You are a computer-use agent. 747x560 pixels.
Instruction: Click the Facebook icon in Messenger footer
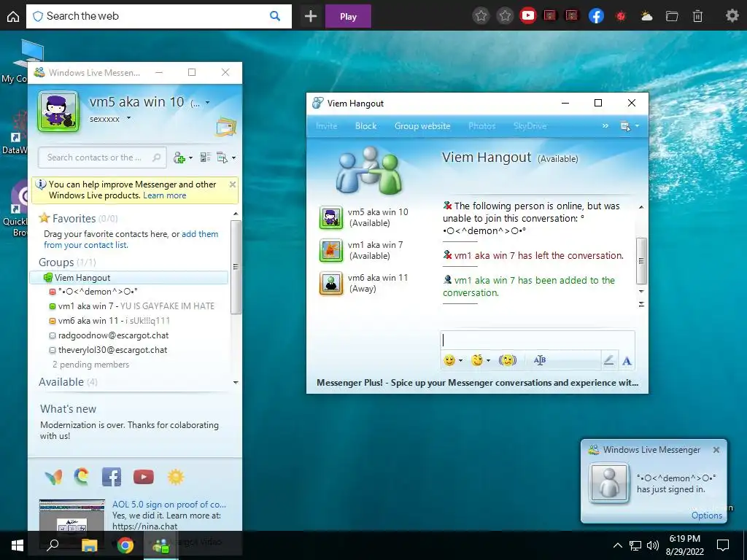(112, 477)
